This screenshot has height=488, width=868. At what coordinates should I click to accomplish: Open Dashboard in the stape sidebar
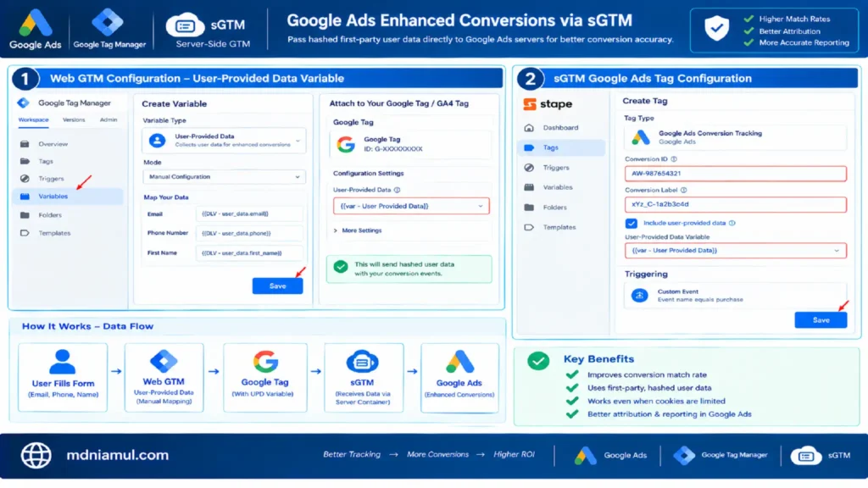point(561,128)
